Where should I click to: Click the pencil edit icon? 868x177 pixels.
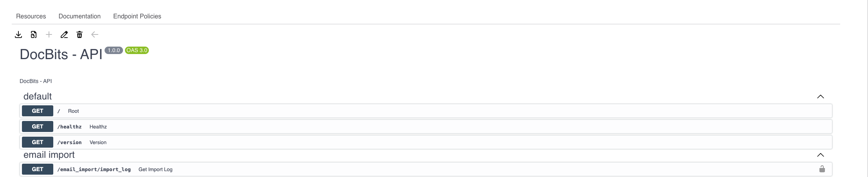(64, 35)
